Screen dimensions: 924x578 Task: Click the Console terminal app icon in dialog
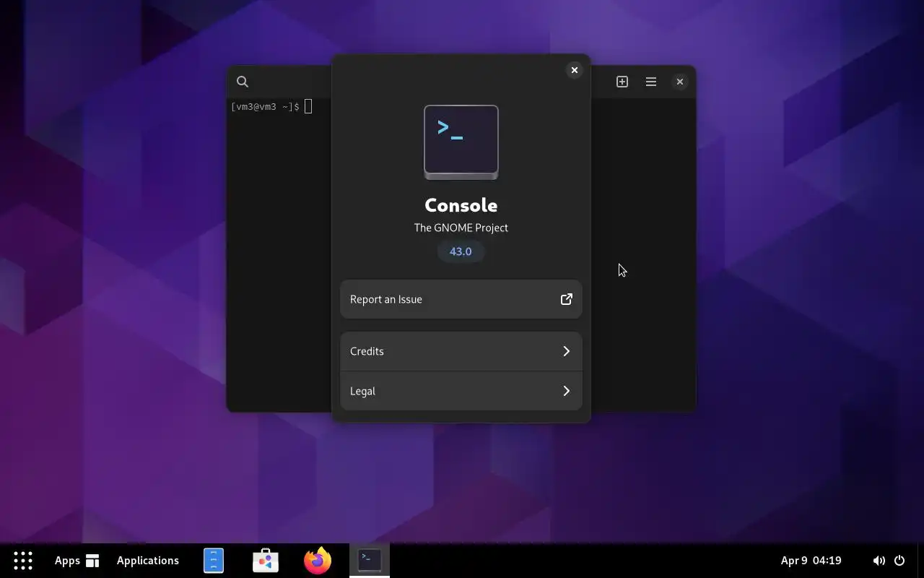461,142
